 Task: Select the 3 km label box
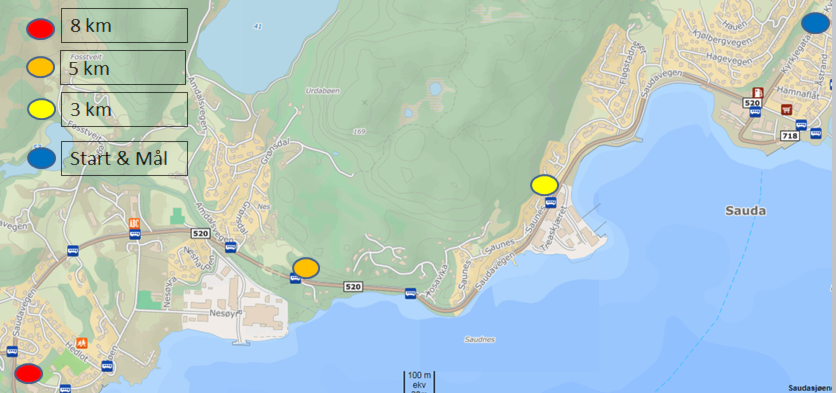(124, 109)
